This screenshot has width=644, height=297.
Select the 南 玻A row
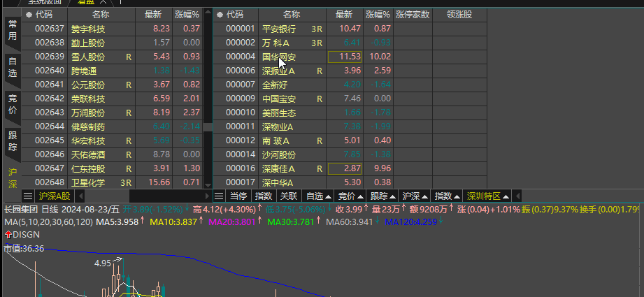click(350, 140)
